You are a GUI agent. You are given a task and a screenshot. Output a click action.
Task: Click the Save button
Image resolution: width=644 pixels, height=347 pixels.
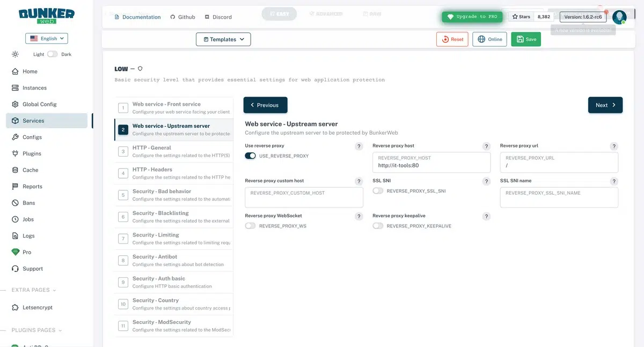pyautogui.click(x=525, y=39)
